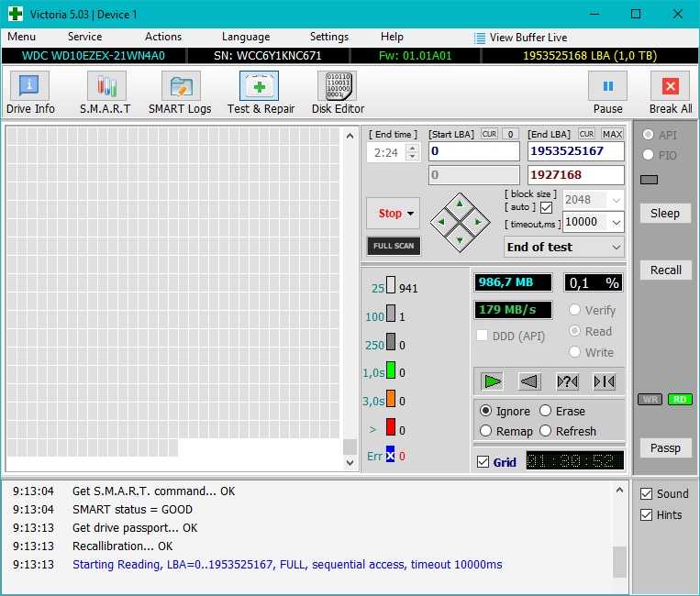This screenshot has height=596, width=700.
Task: Open the Service menu
Action: point(84,37)
